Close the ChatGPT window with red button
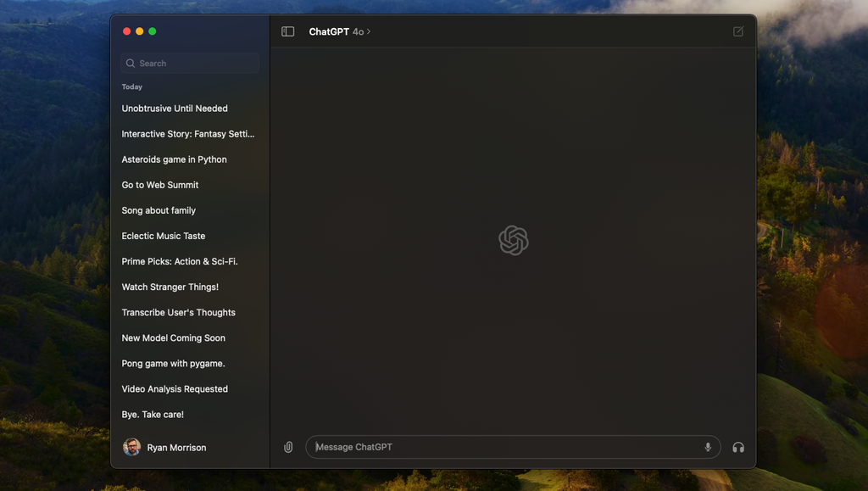This screenshot has width=868, height=491. click(127, 31)
